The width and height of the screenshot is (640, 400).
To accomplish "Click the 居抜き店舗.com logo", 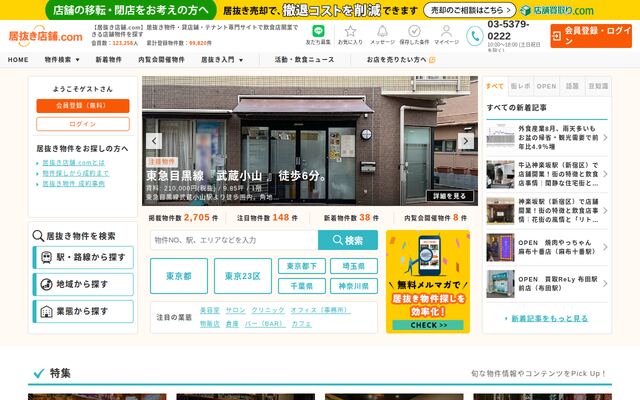I will 45,36.
